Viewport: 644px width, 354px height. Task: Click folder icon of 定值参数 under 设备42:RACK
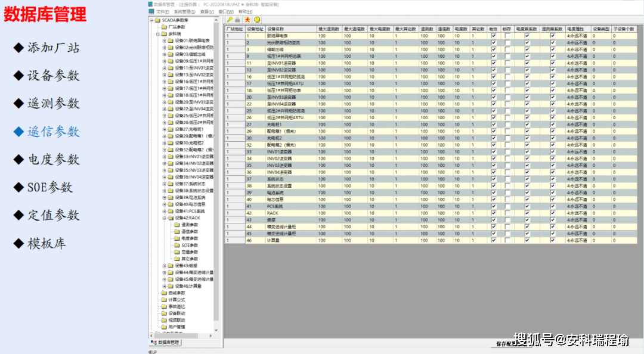pyautogui.click(x=178, y=251)
